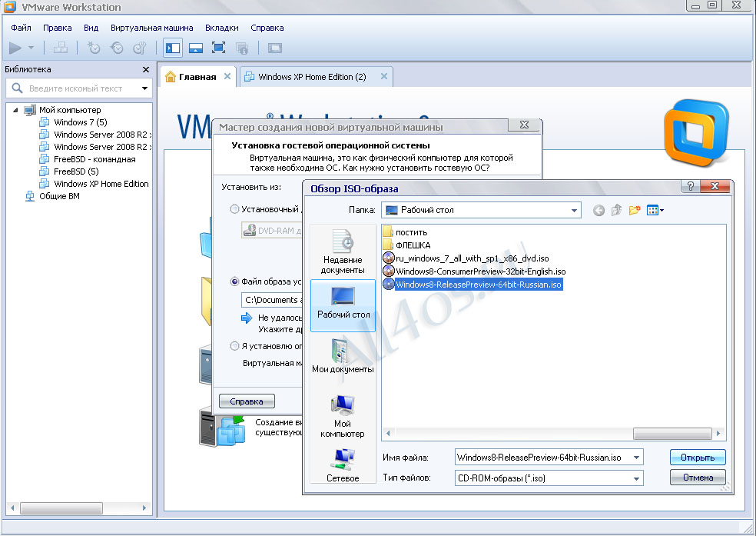Open Сетевое in places bar
756x536 pixels.
[x=343, y=465]
